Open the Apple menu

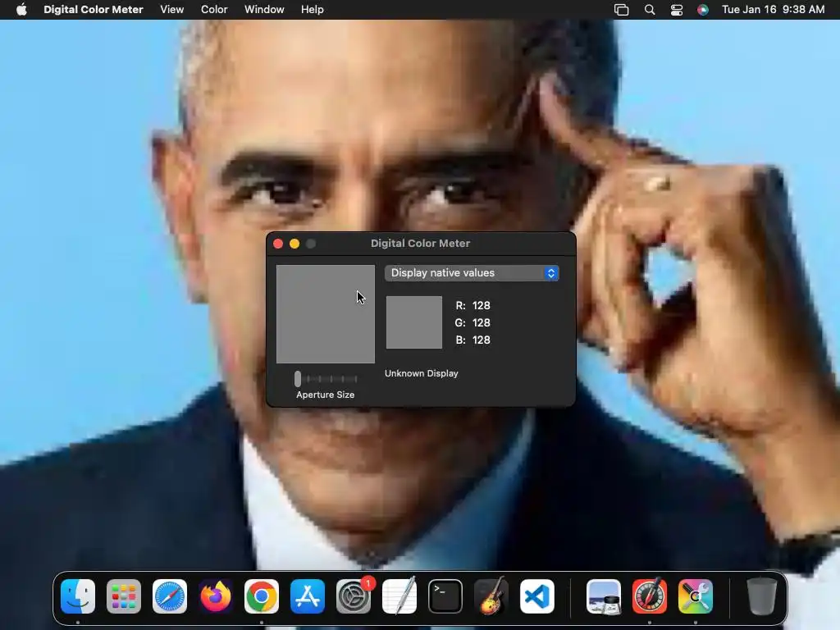coord(21,10)
